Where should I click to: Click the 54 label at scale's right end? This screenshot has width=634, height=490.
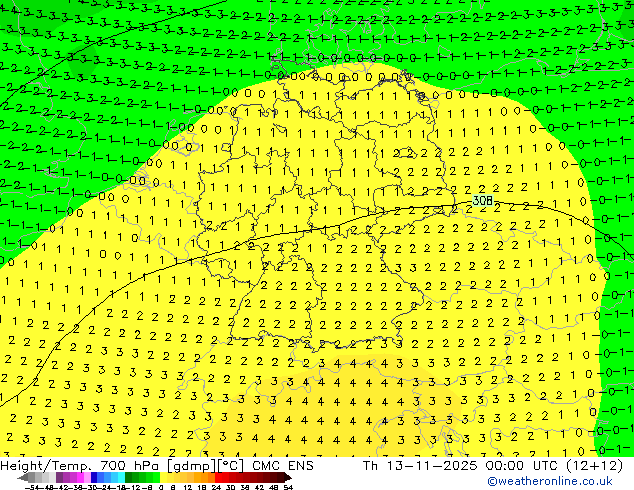[288, 487]
